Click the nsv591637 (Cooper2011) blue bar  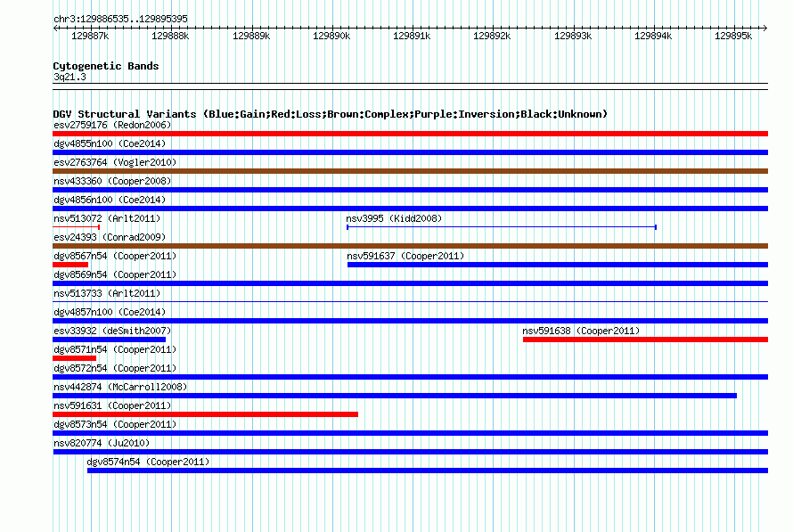pos(558,265)
